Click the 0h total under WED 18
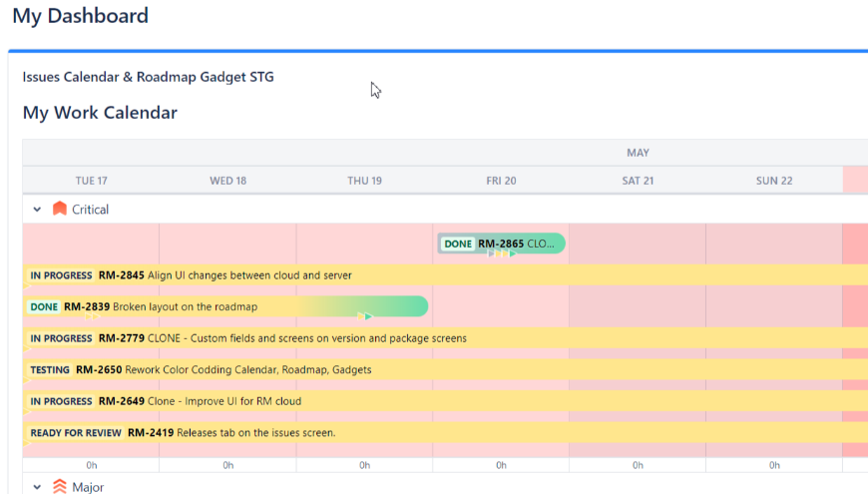Screen dimensions: 868x494 [228, 465]
